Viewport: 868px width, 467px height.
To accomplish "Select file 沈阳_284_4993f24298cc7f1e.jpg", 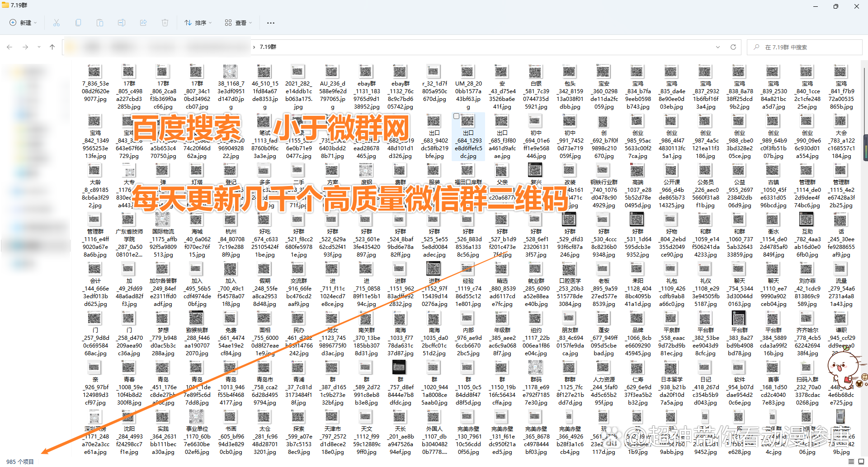I will [x=129, y=433].
